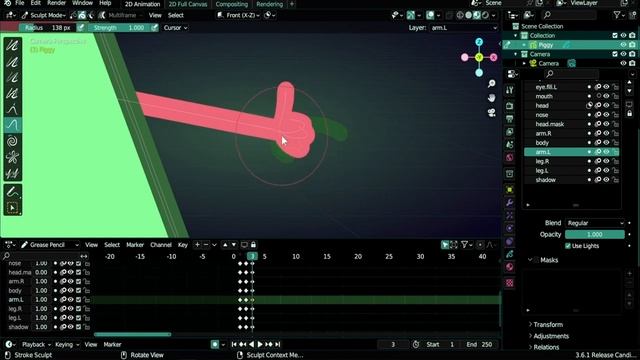This screenshot has width=640, height=360.
Task: Open the Render menu
Action: (x=56, y=3)
